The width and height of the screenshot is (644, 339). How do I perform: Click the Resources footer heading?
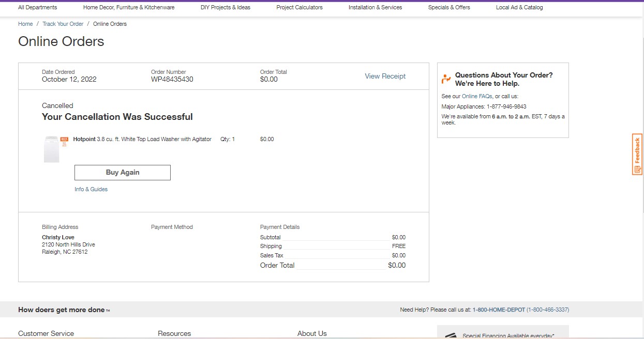click(174, 333)
